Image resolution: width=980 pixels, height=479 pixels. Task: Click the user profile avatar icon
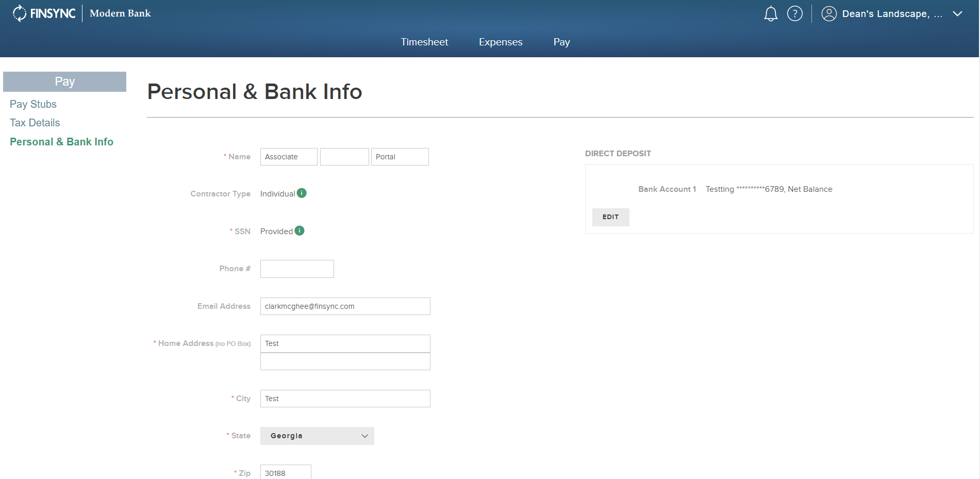click(829, 13)
